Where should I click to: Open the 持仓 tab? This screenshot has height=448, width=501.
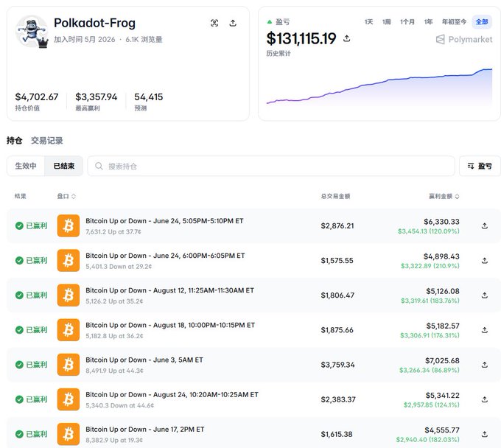15,140
